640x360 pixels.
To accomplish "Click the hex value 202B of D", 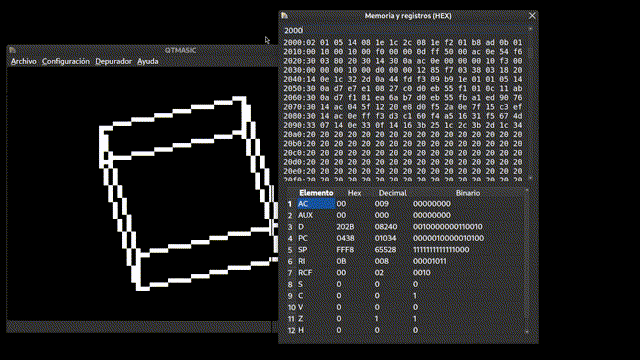I will tap(345, 227).
